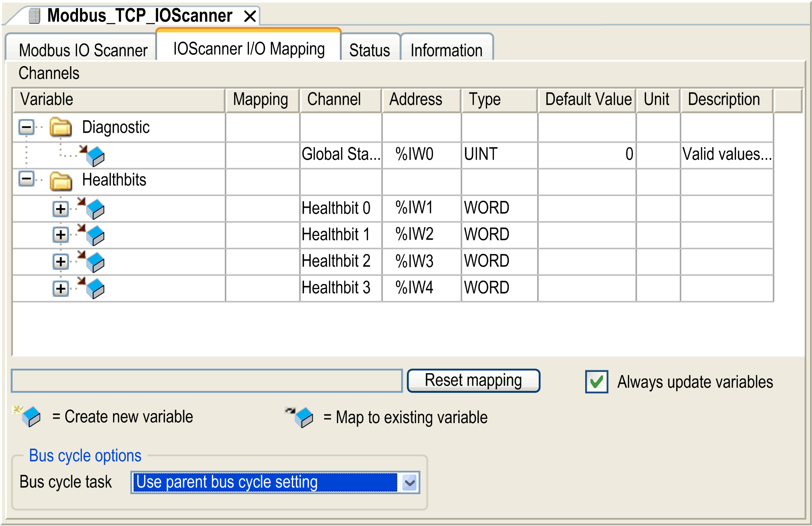This screenshot has width=812, height=526.
Task: Click the WORD type cell of Healthbit 0
Action: click(x=500, y=209)
